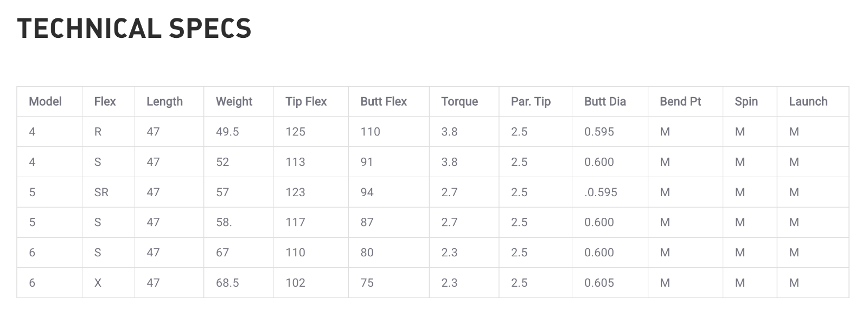This screenshot has height=310, width=868.
Task: Click the 0.605 butt diameter cell
Action: click(599, 282)
